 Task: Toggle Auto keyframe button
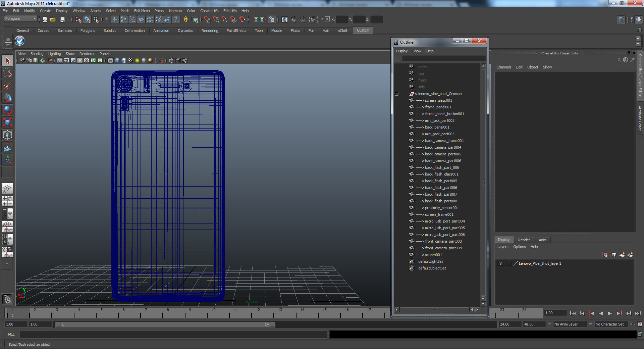633,324
